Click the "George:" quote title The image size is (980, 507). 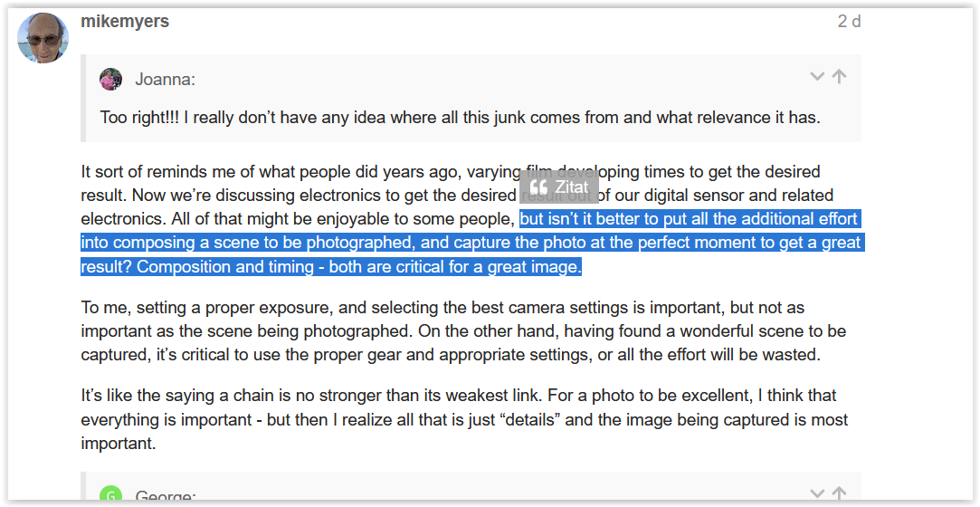click(x=165, y=496)
